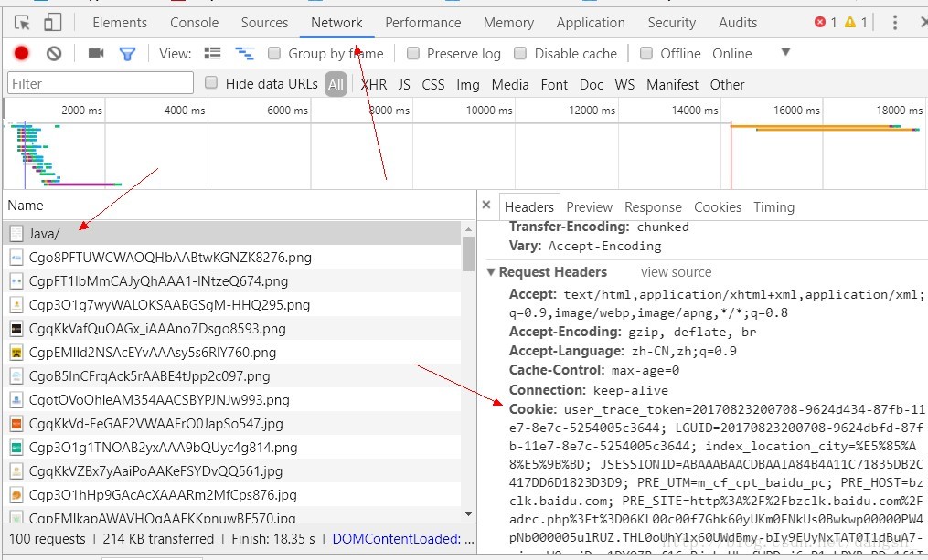Select CgqKkVd-FeGAF2VWAAFrO0JapSo547.jpg request

(x=232, y=424)
